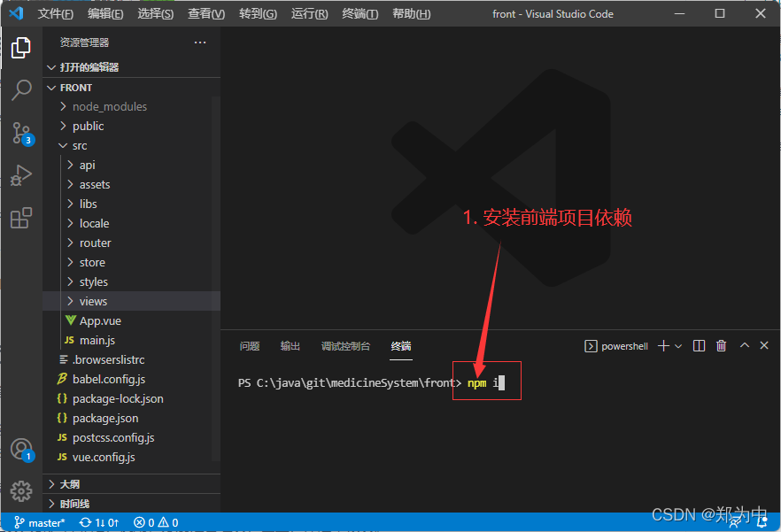Open .browserslistrc file

click(131, 359)
